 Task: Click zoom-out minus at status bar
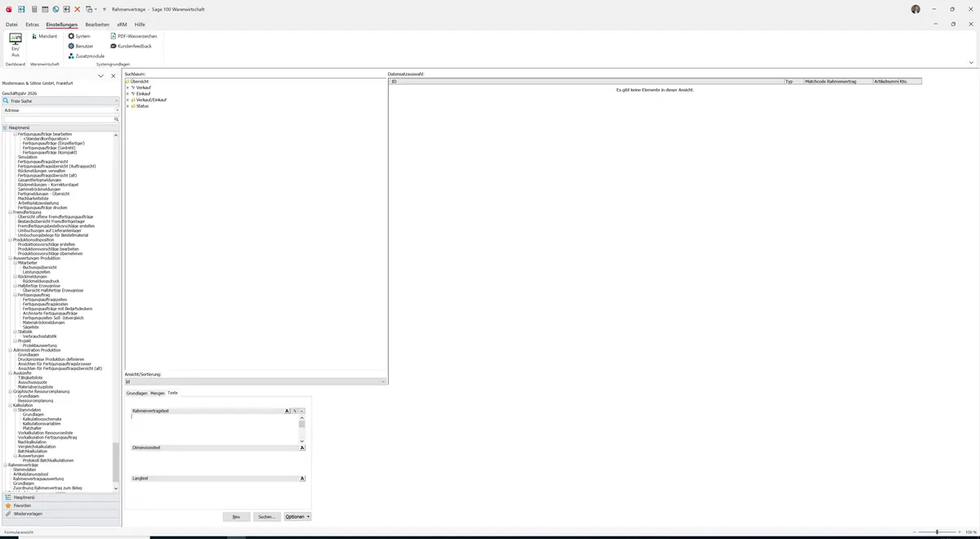(914, 532)
